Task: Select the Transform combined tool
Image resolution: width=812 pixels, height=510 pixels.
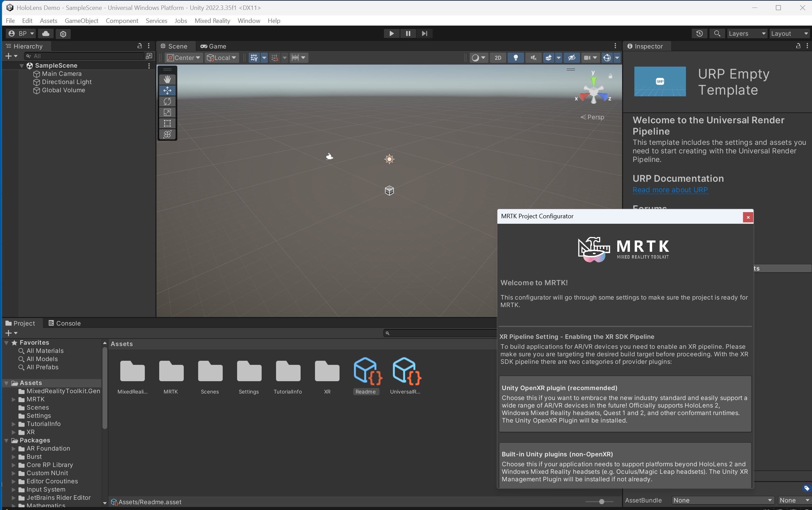Action: point(167,134)
